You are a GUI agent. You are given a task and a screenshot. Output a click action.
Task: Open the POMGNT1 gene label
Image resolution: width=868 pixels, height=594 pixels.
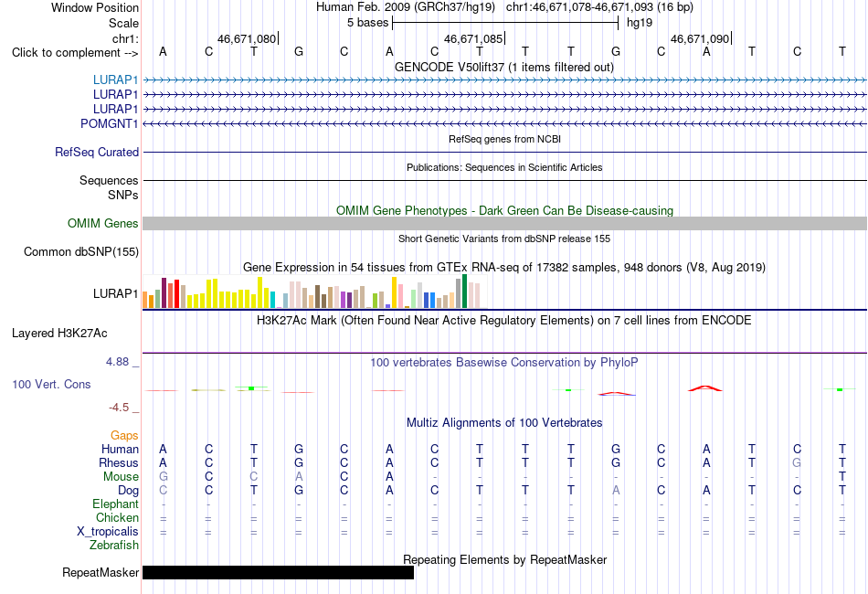[x=109, y=123]
